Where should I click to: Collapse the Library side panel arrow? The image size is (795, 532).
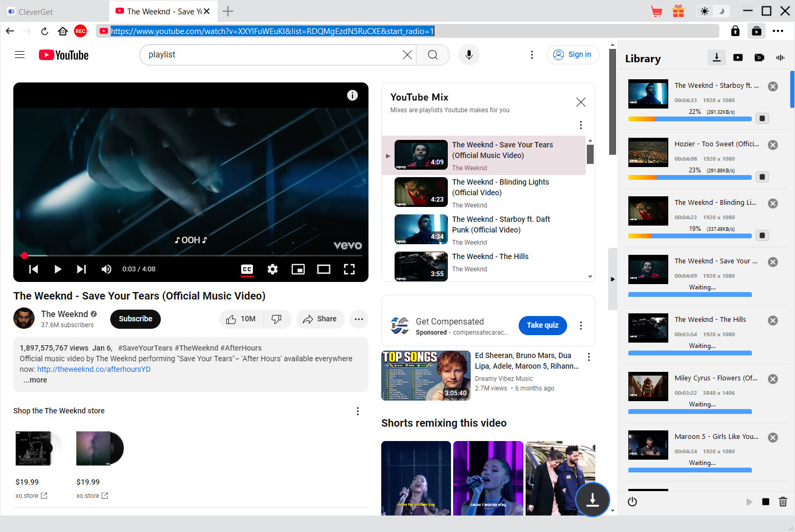[612, 279]
